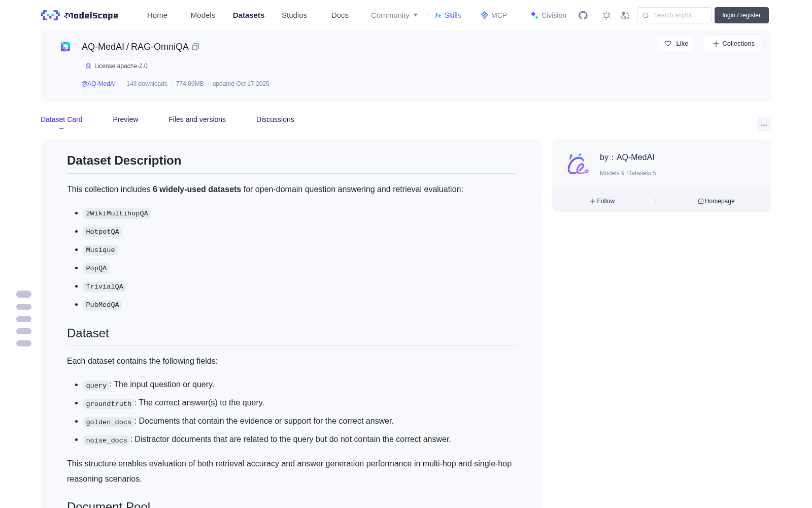Click the updated Oct 17,2025 text
This screenshot has height=508, width=812.
(241, 84)
